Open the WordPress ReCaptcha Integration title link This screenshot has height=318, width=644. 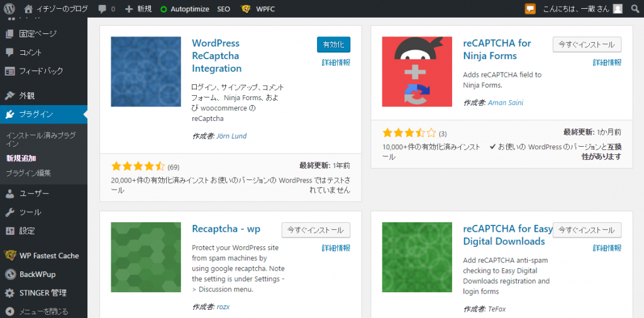(x=216, y=55)
